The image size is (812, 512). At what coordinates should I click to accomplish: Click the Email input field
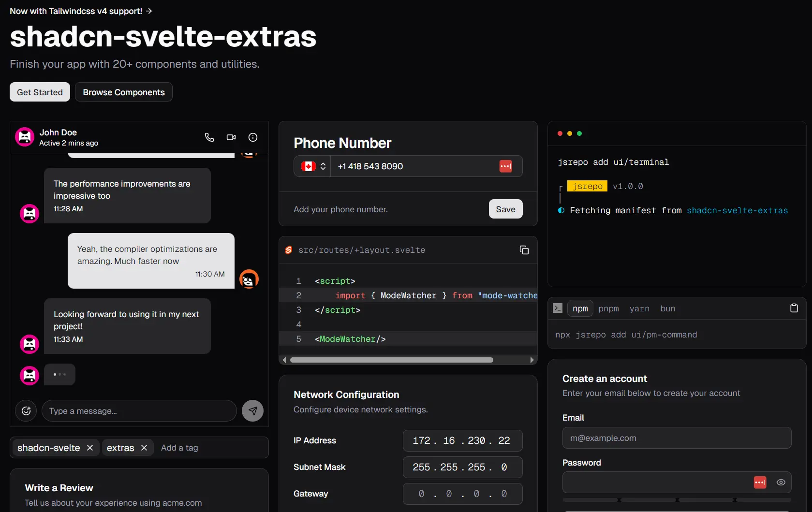coord(676,438)
